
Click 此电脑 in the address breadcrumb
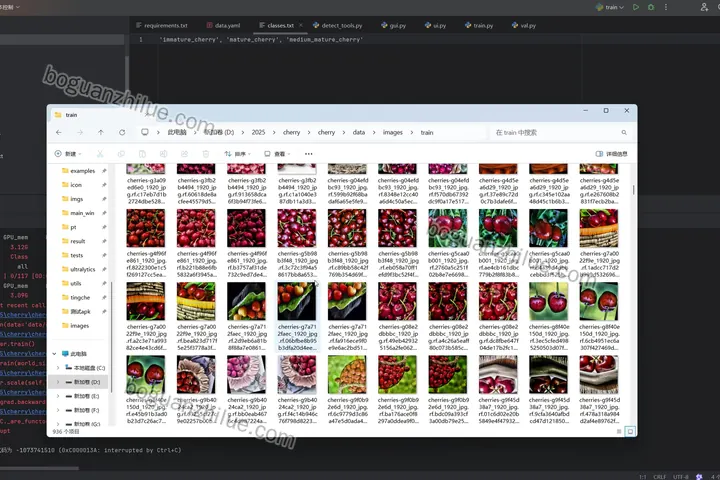[177, 132]
